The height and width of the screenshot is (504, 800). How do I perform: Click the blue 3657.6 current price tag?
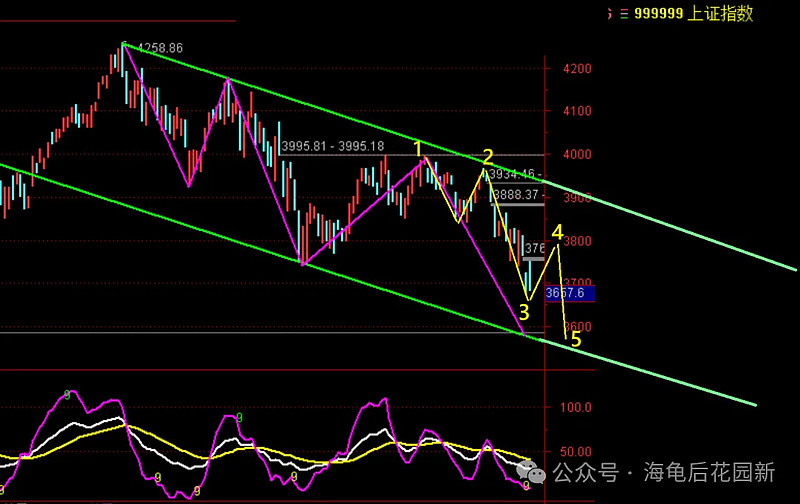(569, 293)
